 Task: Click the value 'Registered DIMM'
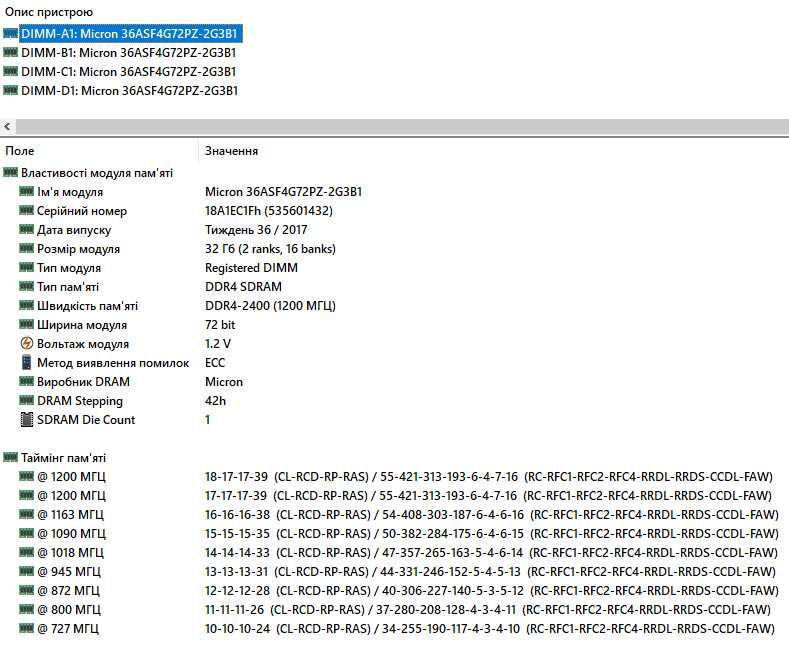pyautogui.click(x=251, y=268)
